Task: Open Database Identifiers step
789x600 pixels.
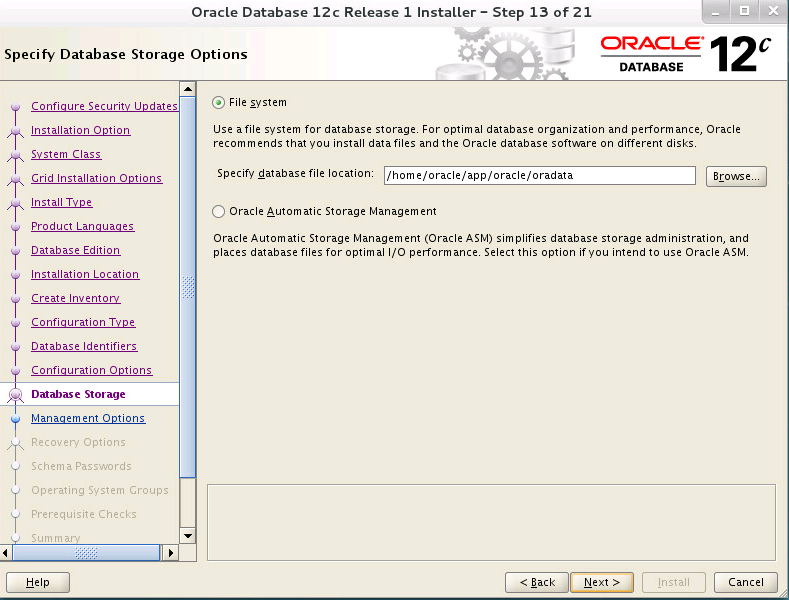Action: pyautogui.click(x=84, y=346)
